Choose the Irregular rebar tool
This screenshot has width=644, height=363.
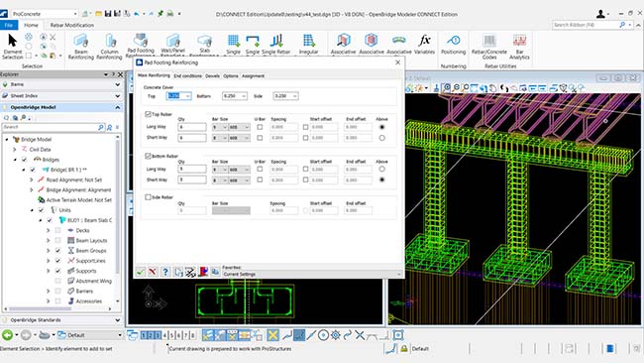coord(308,45)
